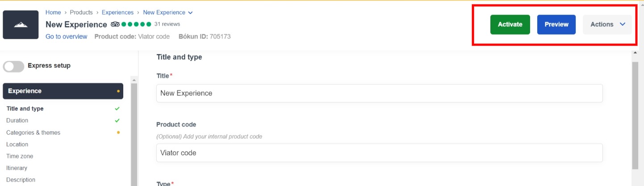This screenshot has height=186, width=644.
Task: Click the yellow dot on Experience header
Action: click(x=118, y=91)
